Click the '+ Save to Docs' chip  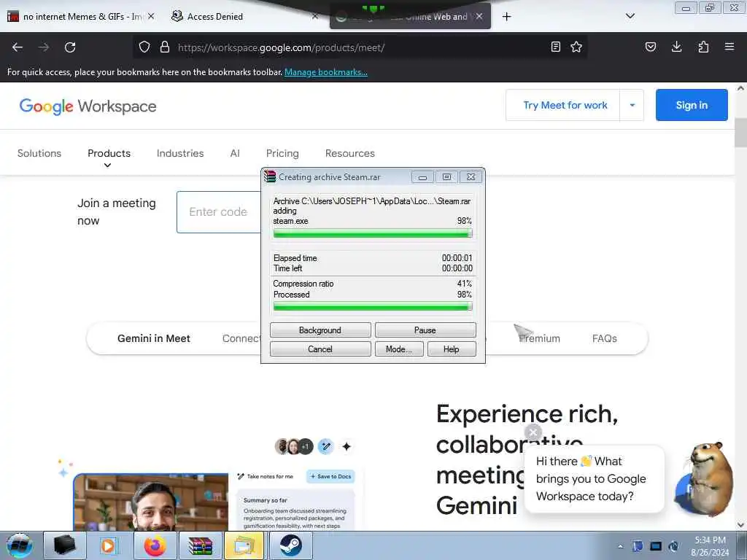coord(331,476)
